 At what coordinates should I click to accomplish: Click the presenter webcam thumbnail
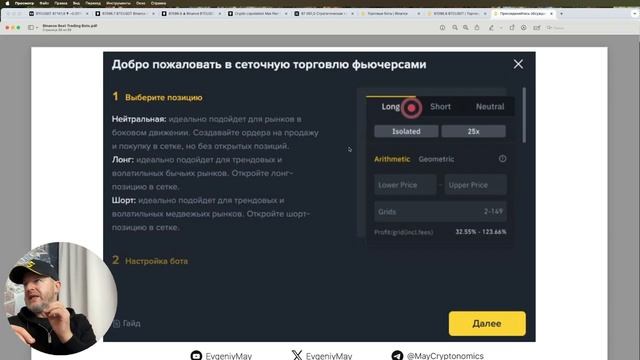click(x=60, y=298)
